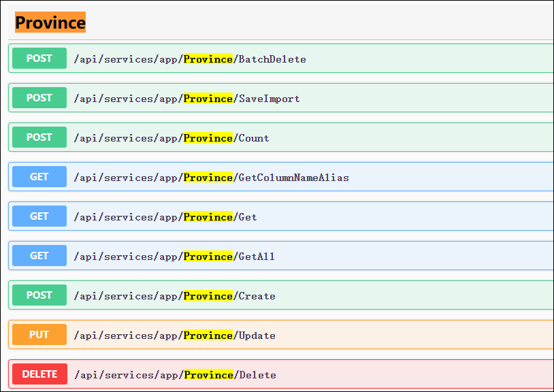554x392 pixels.
Task: Click the GET badge for GetColumnNameAlias
Action: [x=39, y=177]
